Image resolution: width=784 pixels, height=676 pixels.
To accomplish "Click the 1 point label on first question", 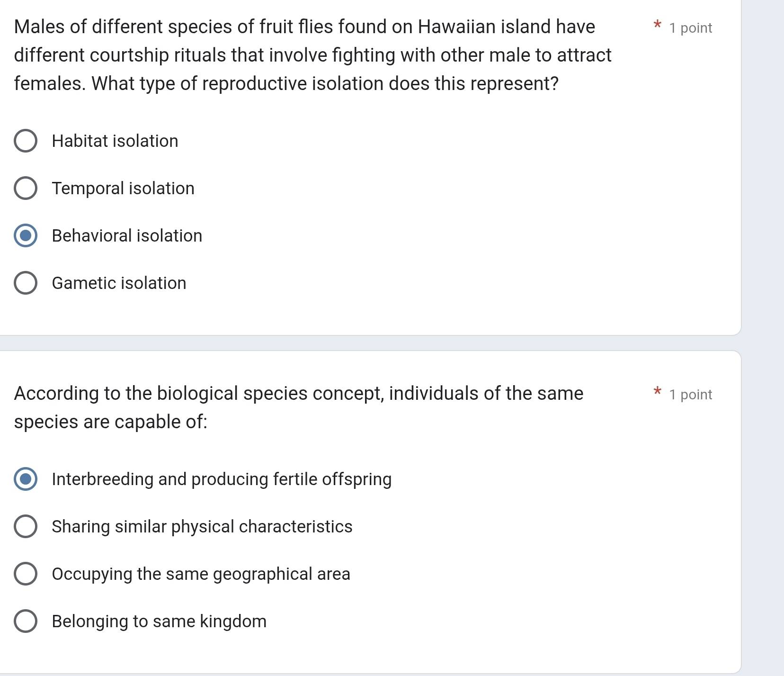I will pyautogui.click(x=690, y=28).
